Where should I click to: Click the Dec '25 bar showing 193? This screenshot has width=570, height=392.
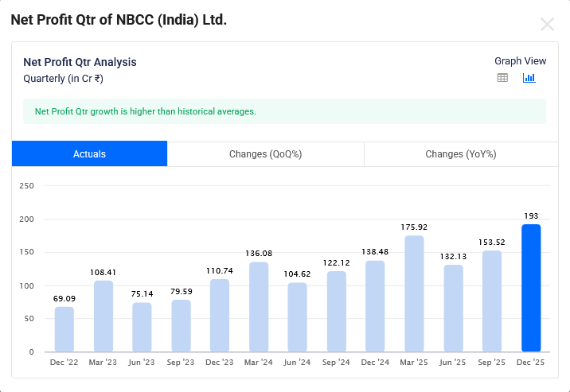pos(531,288)
